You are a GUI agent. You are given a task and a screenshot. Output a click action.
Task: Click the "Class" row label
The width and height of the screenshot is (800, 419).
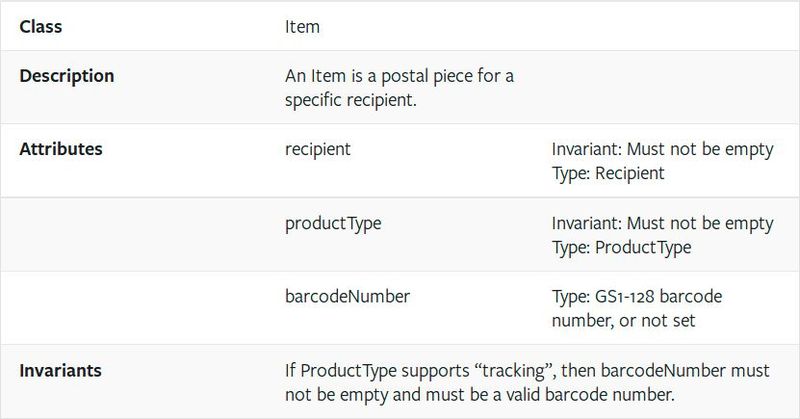tap(41, 27)
